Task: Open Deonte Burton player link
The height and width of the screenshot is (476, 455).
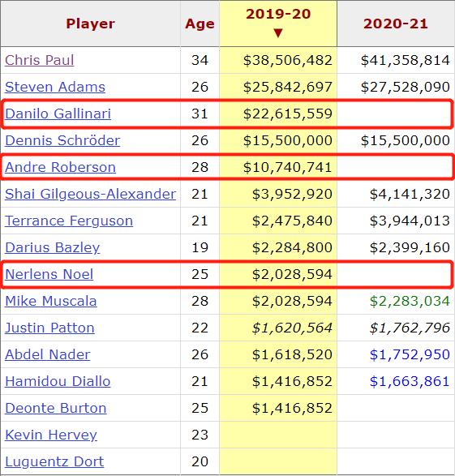Action: [x=56, y=408]
